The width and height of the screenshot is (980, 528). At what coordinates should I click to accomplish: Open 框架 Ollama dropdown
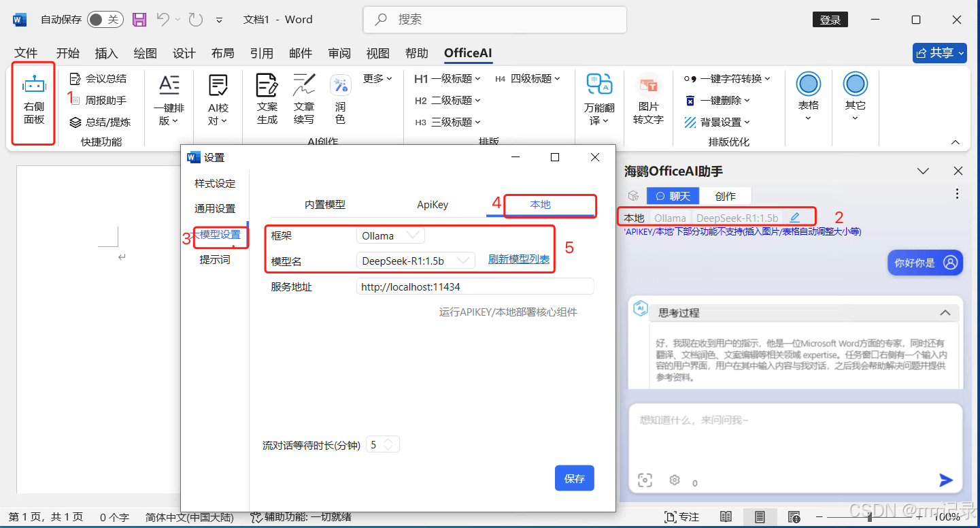[x=390, y=235]
